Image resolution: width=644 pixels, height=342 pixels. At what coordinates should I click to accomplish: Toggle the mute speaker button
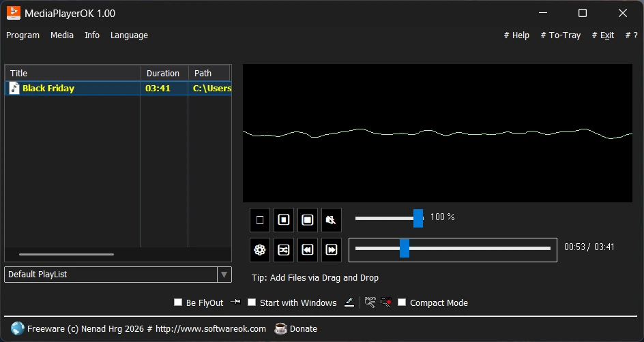click(331, 220)
